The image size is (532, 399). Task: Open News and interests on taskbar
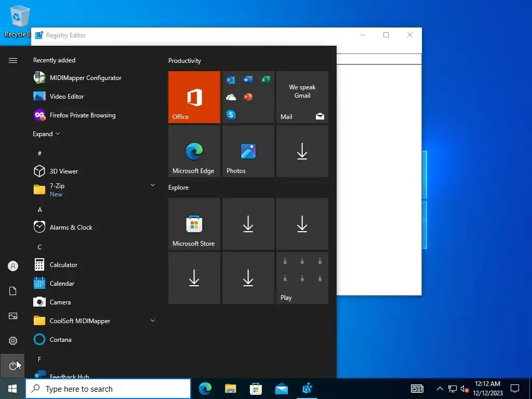coord(417,389)
